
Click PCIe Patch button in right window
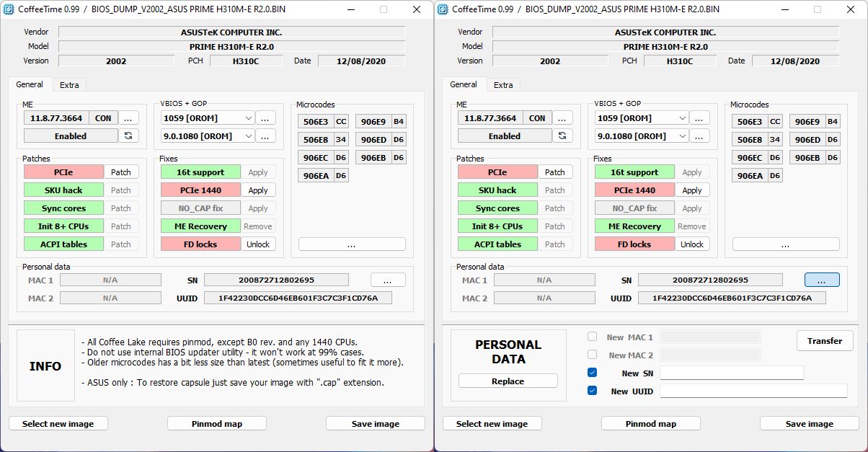click(x=555, y=172)
